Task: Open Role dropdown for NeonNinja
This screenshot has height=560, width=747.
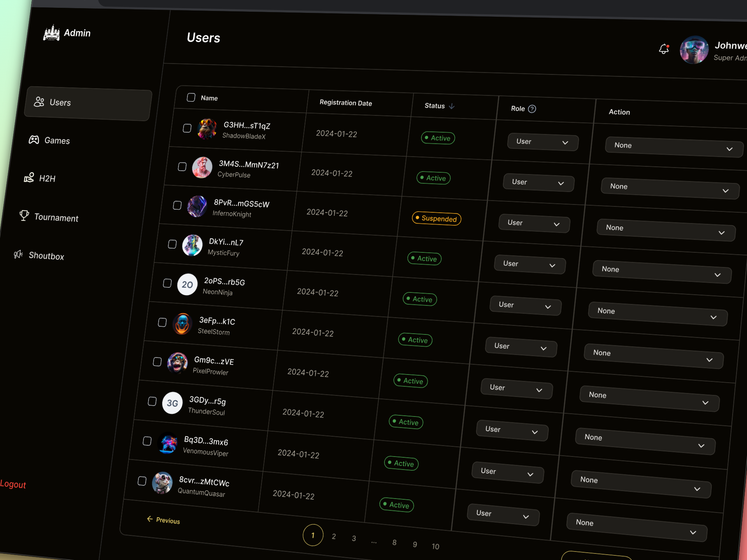Action: (525, 306)
